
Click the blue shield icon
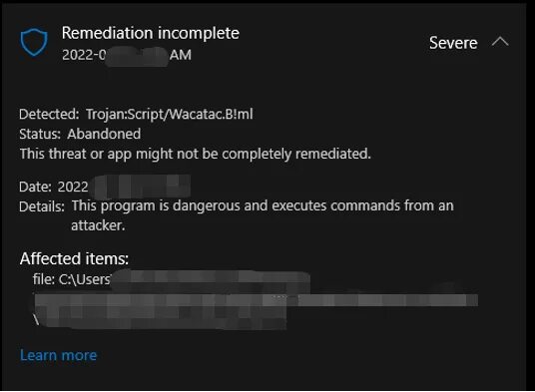(34, 43)
